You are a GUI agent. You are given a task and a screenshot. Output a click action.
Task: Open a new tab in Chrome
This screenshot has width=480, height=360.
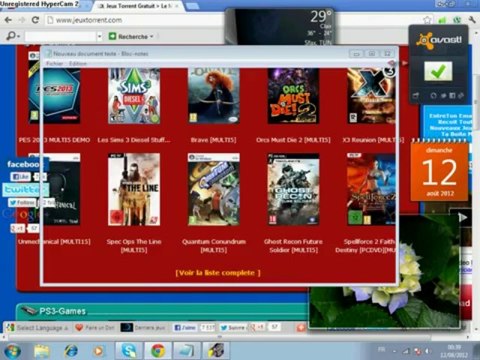tap(192, 6)
